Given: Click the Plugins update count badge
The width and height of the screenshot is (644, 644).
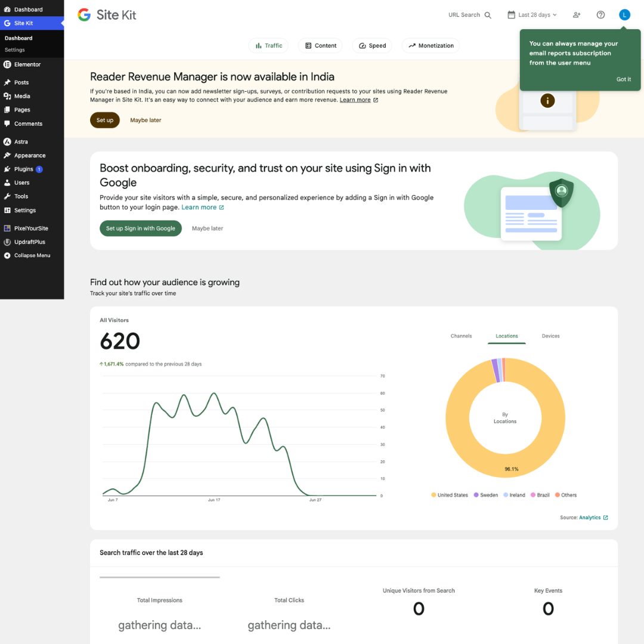Looking at the screenshot, I should 39,169.
